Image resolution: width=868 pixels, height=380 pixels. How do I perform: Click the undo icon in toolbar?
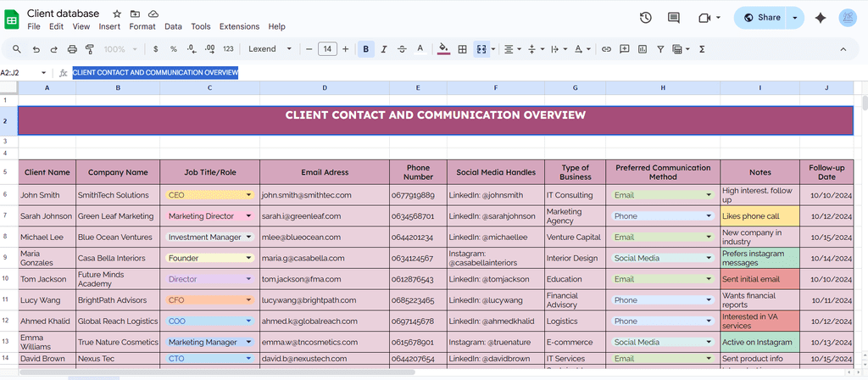click(36, 49)
